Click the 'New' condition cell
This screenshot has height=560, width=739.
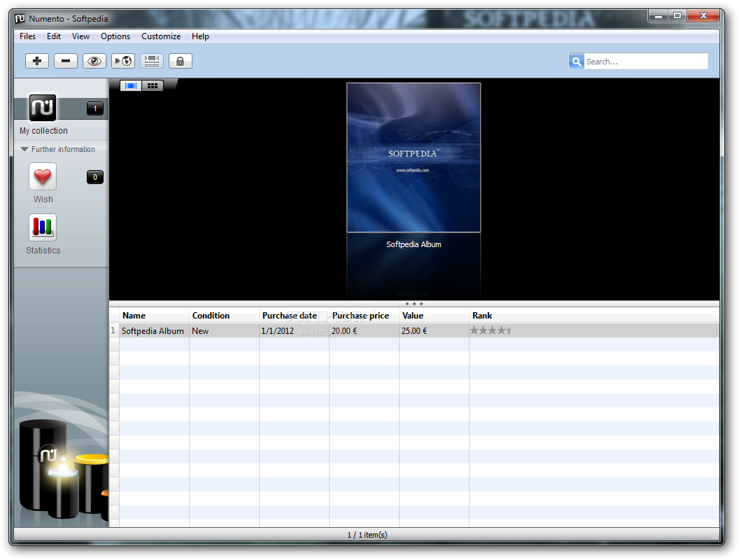pyautogui.click(x=224, y=331)
